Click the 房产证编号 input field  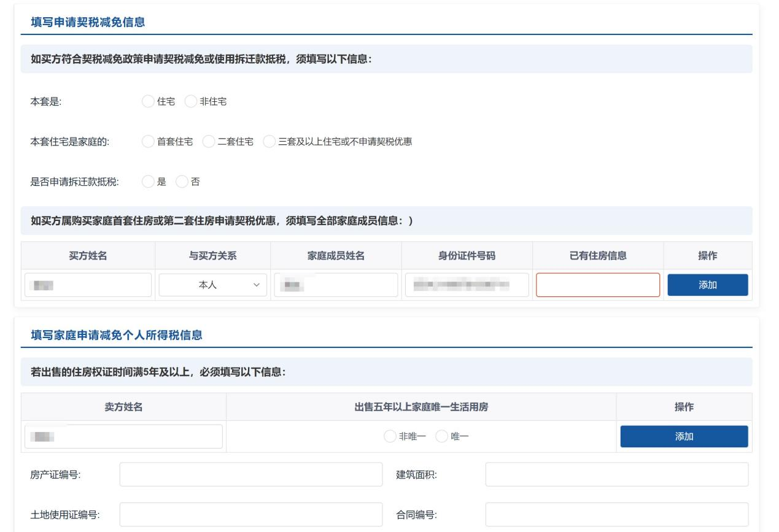click(x=250, y=474)
